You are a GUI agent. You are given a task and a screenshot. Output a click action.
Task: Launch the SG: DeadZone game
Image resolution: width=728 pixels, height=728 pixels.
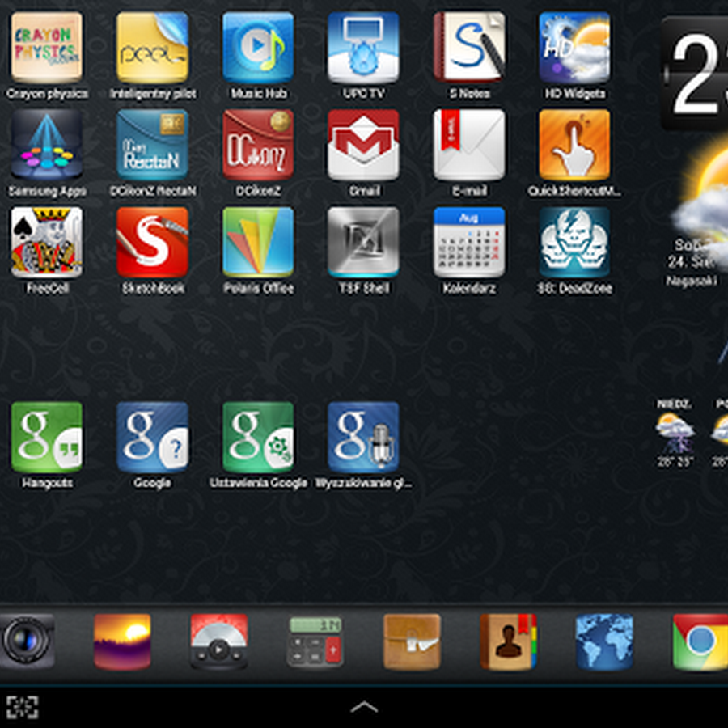pyautogui.click(x=575, y=243)
